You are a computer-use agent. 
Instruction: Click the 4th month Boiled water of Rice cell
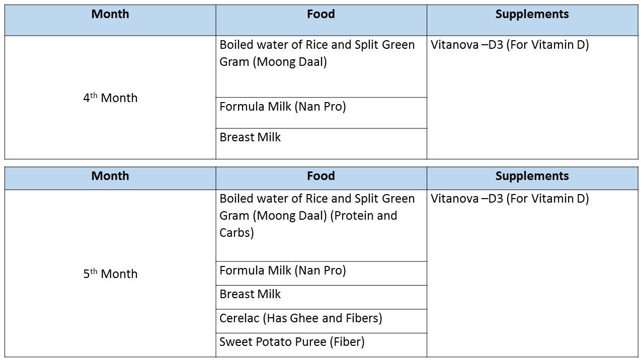[x=321, y=66]
